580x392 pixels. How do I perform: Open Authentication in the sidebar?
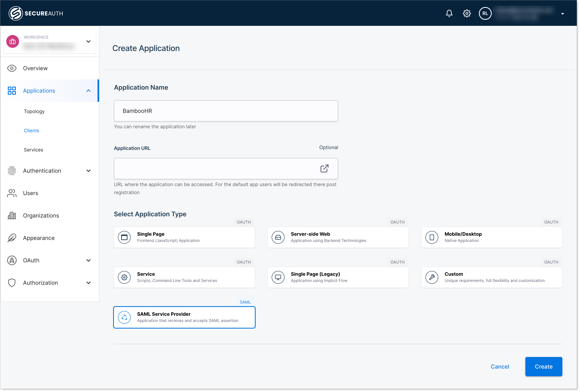[x=42, y=170]
